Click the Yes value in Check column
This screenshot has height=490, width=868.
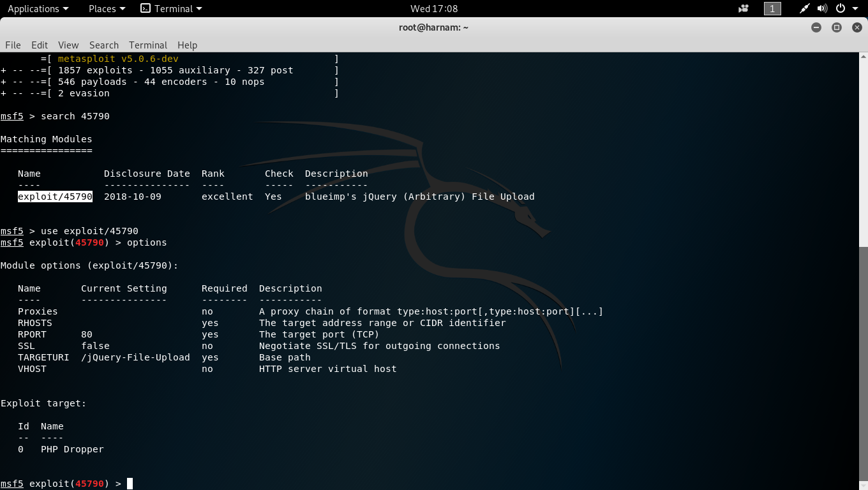273,197
